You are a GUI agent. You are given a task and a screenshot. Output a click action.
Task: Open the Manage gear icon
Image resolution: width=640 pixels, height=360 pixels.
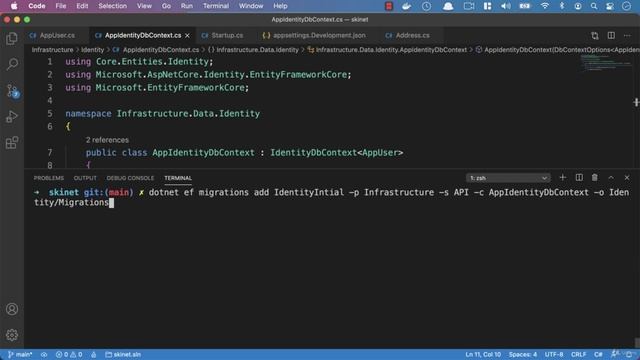12,335
